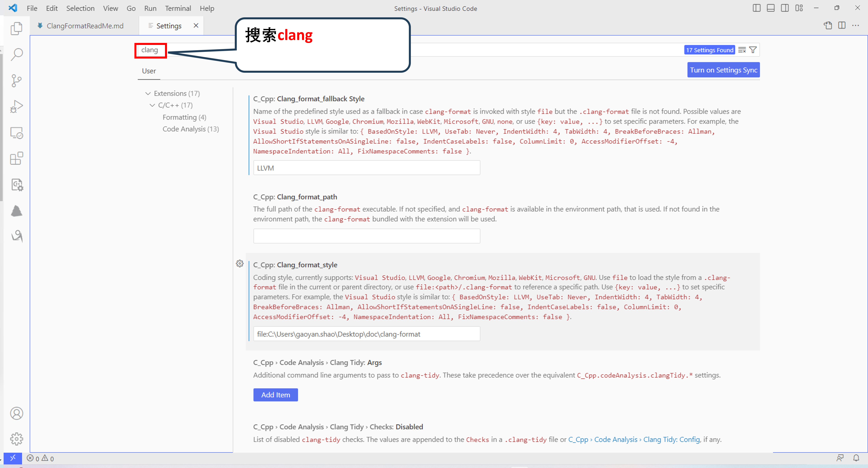Open the bottom custom activity bar icon
868x468 pixels.
pyautogui.click(x=17, y=236)
